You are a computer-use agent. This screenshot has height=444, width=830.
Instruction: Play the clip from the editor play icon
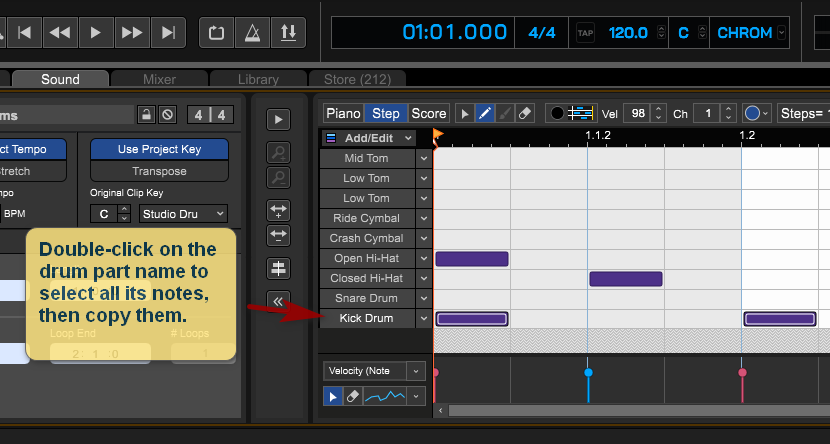point(278,120)
